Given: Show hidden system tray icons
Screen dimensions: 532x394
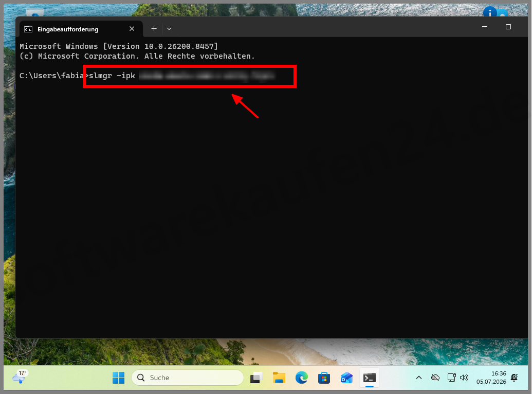Looking at the screenshot, I should (x=419, y=378).
